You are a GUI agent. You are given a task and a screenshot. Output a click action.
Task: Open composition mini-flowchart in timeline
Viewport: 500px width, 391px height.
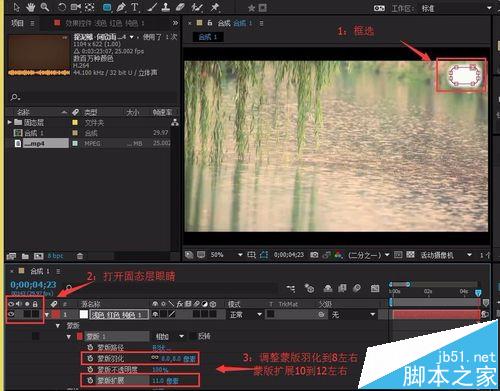(x=290, y=289)
